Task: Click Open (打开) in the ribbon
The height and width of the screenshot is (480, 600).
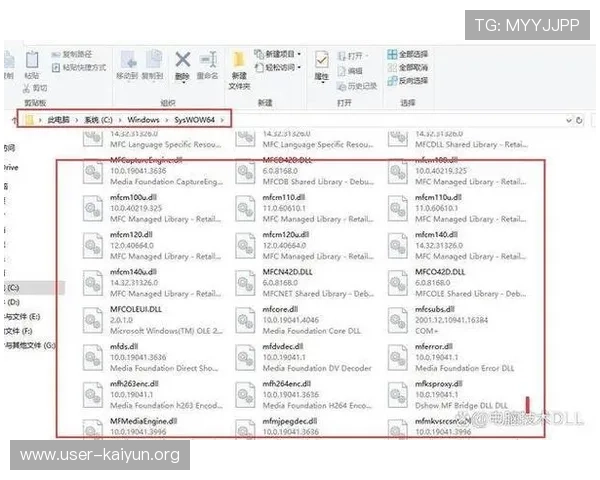Action: [x=351, y=56]
